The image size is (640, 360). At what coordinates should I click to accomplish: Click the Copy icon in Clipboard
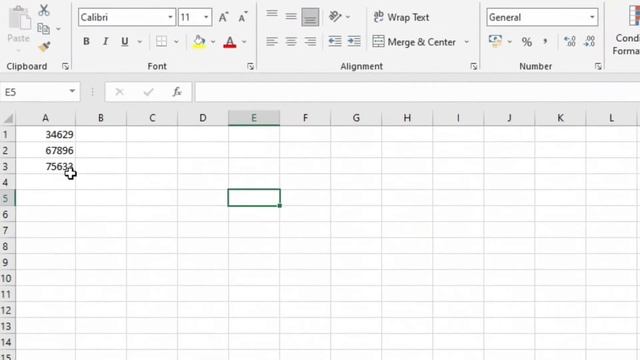[43, 29]
